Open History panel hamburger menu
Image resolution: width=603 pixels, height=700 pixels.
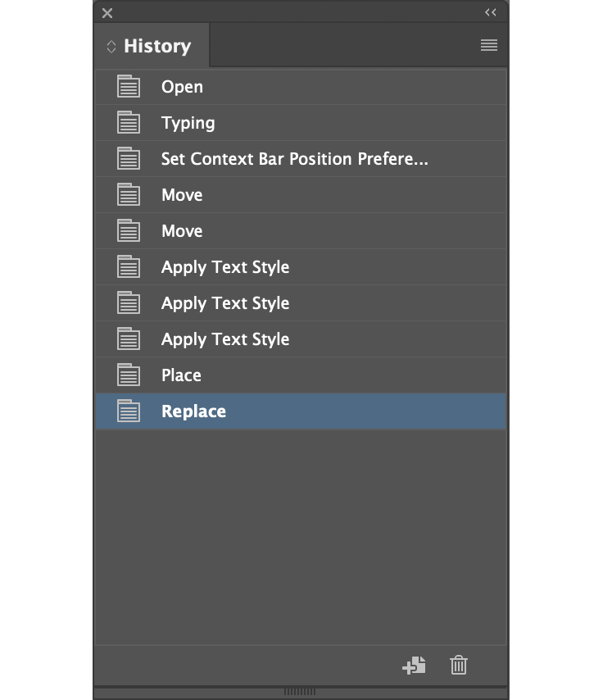point(489,46)
